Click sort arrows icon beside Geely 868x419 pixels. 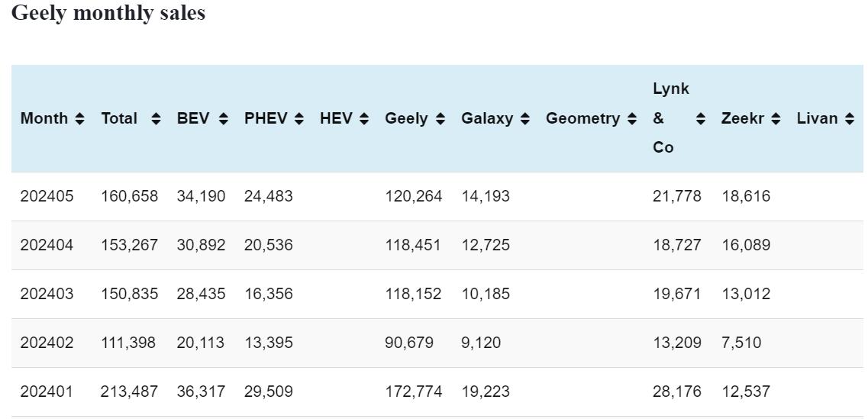point(440,119)
